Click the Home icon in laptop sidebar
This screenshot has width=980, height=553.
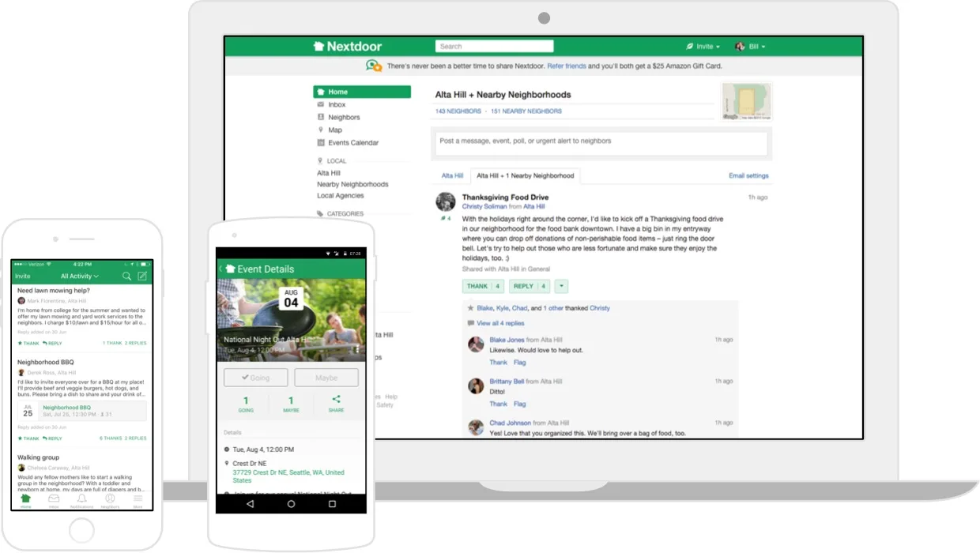tap(320, 92)
